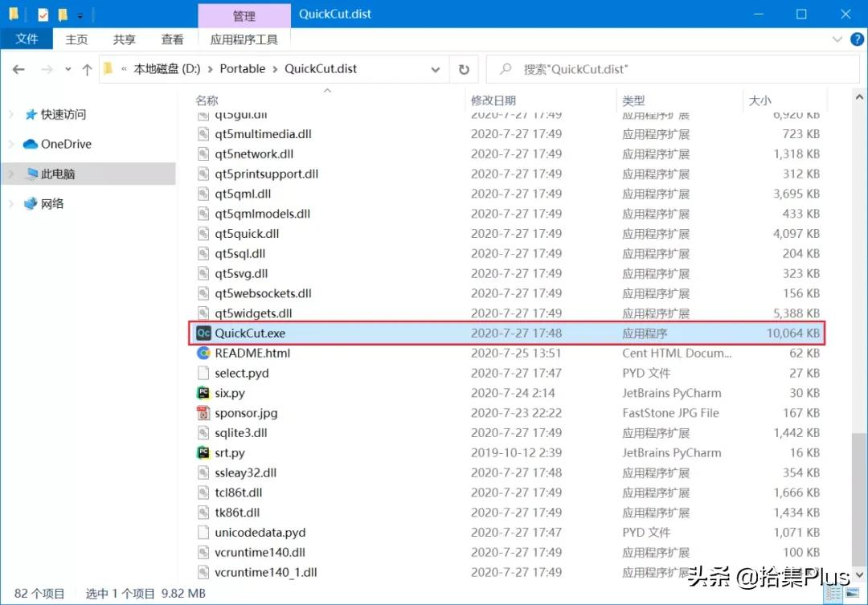
Task: Go forward with the right arrow
Action: click(47, 69)
